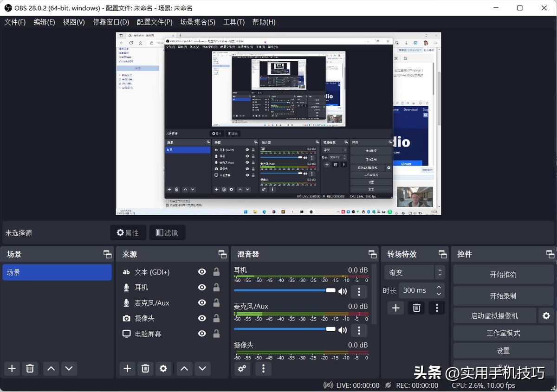Move the source up in list
This screenshot has height=392, width=557.
[184, 368]
